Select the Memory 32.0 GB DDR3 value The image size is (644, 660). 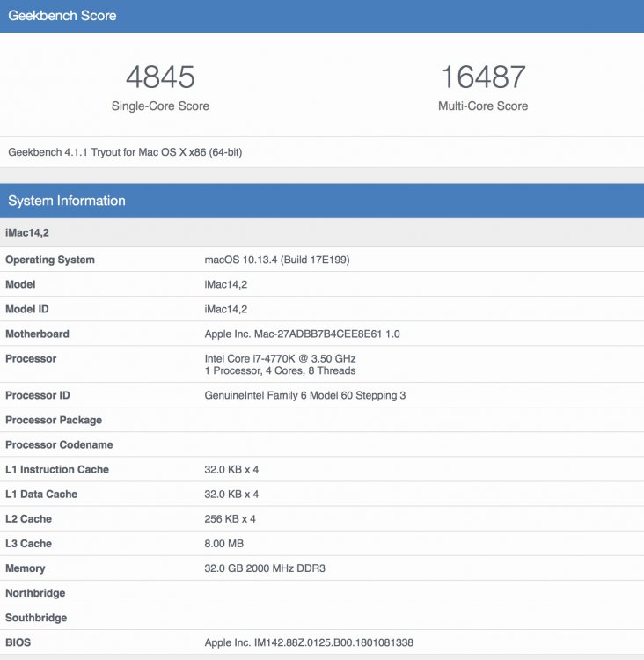[x=265, y=568]
